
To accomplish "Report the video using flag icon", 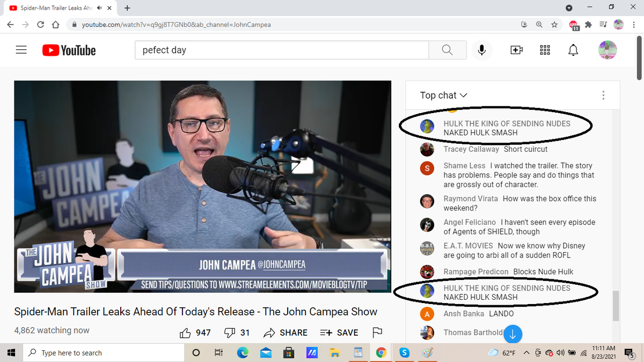I will 377,333.
